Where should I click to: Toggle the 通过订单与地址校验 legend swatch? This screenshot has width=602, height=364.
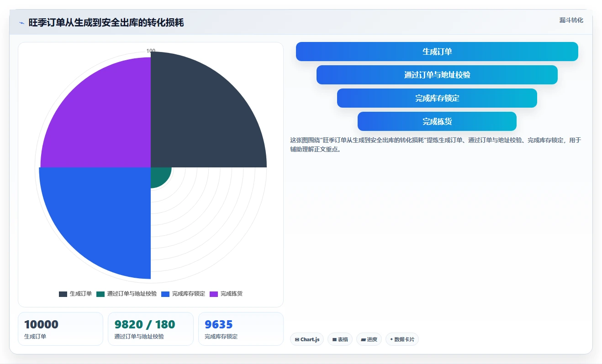coord(100,294)
